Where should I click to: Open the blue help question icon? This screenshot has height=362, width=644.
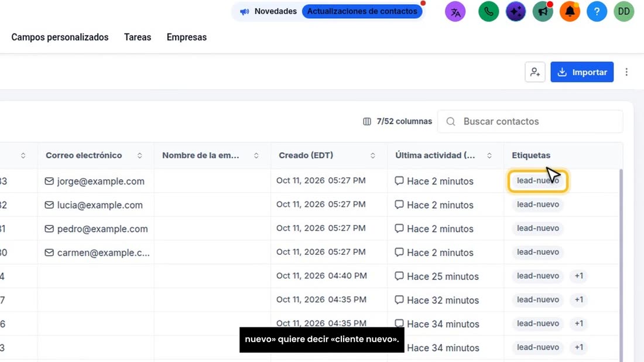pos(597,12)
